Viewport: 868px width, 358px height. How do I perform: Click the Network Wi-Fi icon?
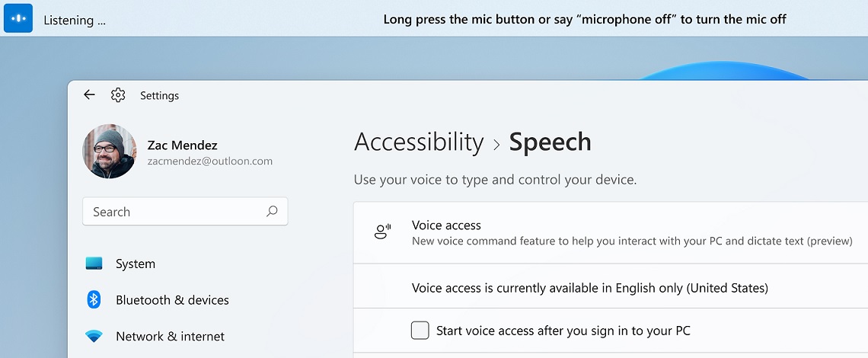pyautogui.click(x=94, y=336)
